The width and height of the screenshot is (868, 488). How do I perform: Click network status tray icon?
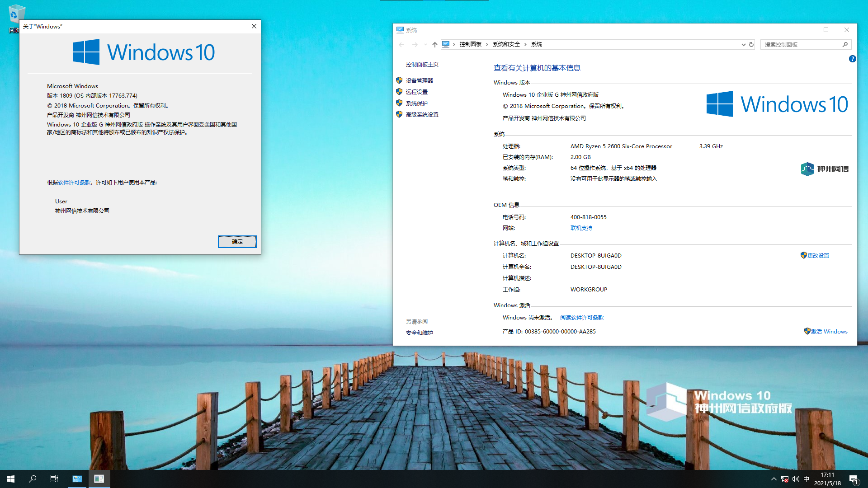(x=785, y=479)
